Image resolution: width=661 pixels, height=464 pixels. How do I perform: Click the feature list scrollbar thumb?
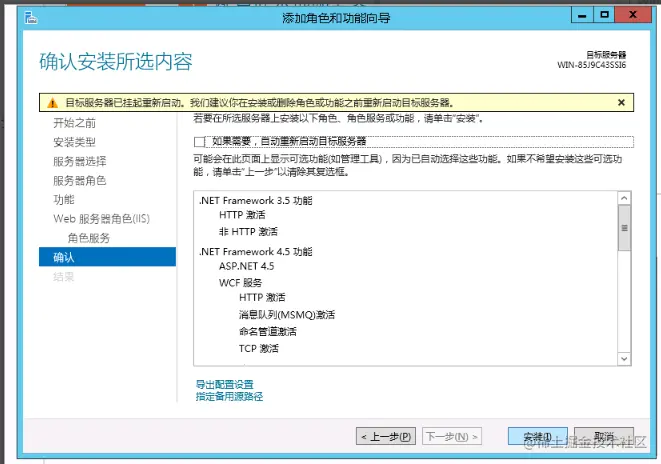tap(624, 228)
